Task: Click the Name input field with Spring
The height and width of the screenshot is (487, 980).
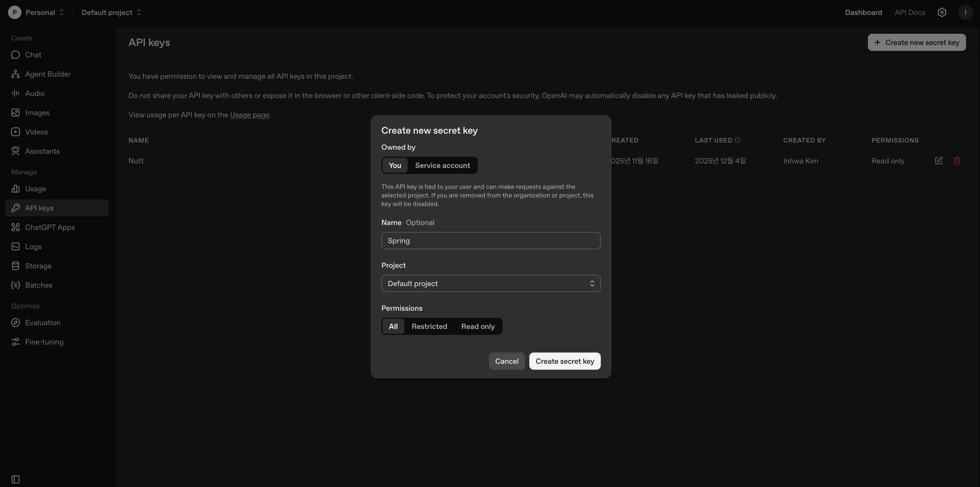Action: click(490, 241)
